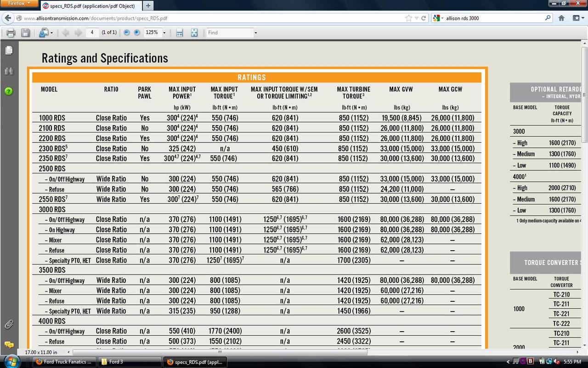Bookmark this page with the star

pos(408,18)
